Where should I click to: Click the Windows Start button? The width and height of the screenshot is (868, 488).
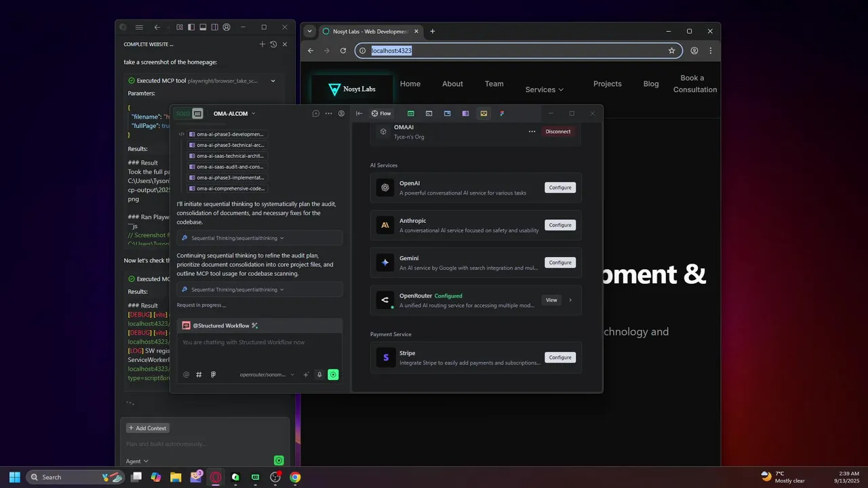[14, 477]
